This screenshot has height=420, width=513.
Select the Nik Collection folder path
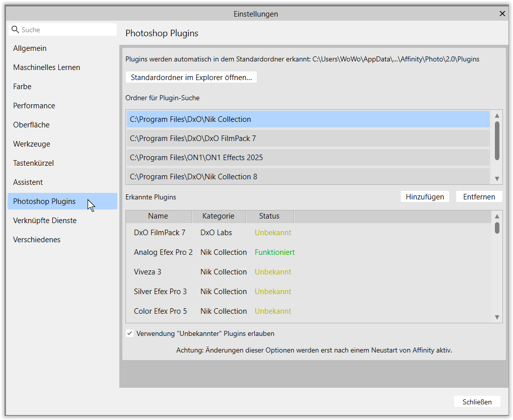coord(308,119)
